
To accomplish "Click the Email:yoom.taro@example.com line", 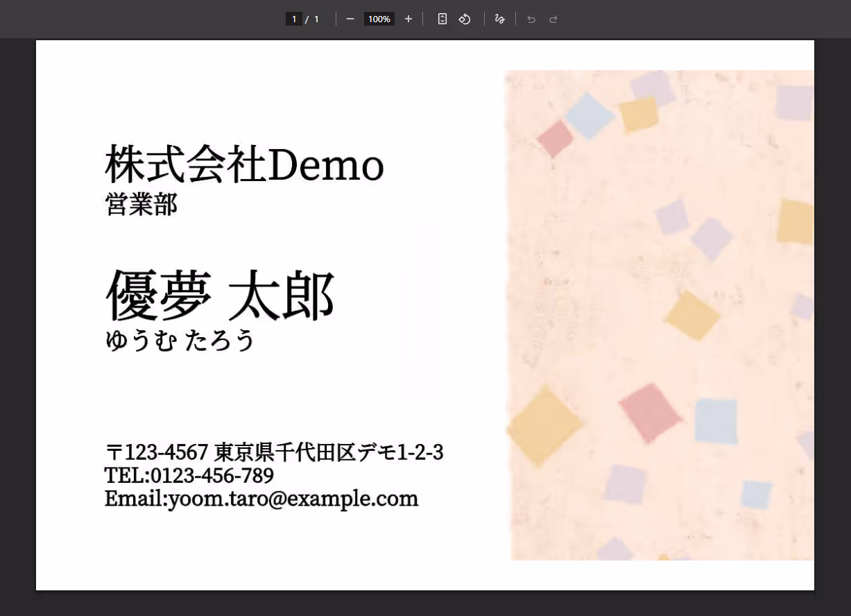I will click(x=261, y=498).
